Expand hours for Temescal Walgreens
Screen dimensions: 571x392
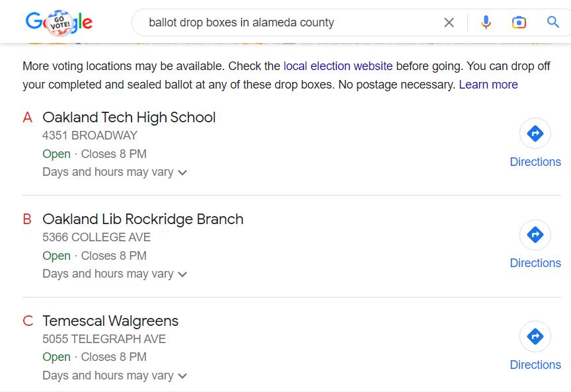[x=182, y=376]
